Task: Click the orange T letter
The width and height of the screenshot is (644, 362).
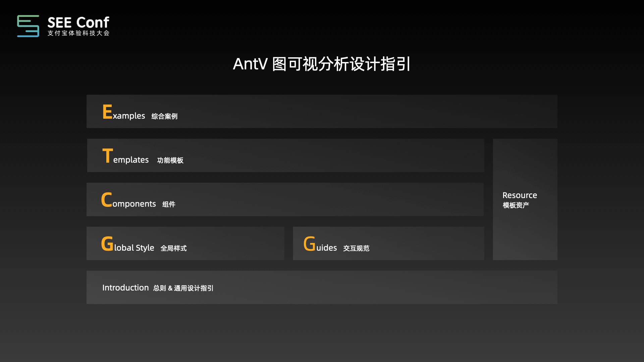Action: (108, 156)
